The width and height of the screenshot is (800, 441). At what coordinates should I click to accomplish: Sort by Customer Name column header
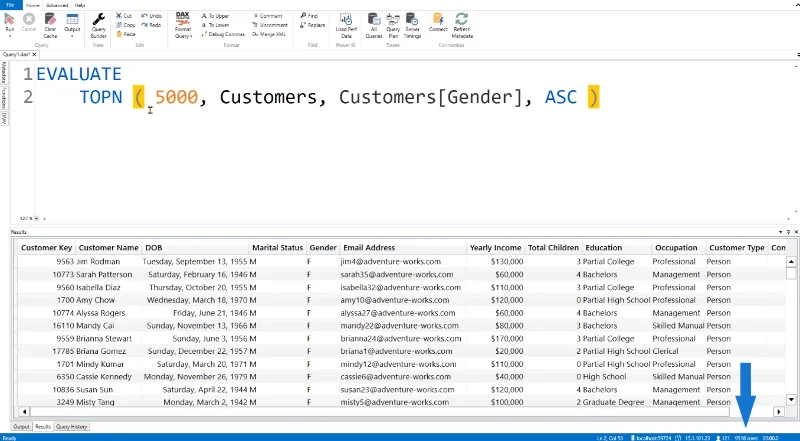coord(109,248)
